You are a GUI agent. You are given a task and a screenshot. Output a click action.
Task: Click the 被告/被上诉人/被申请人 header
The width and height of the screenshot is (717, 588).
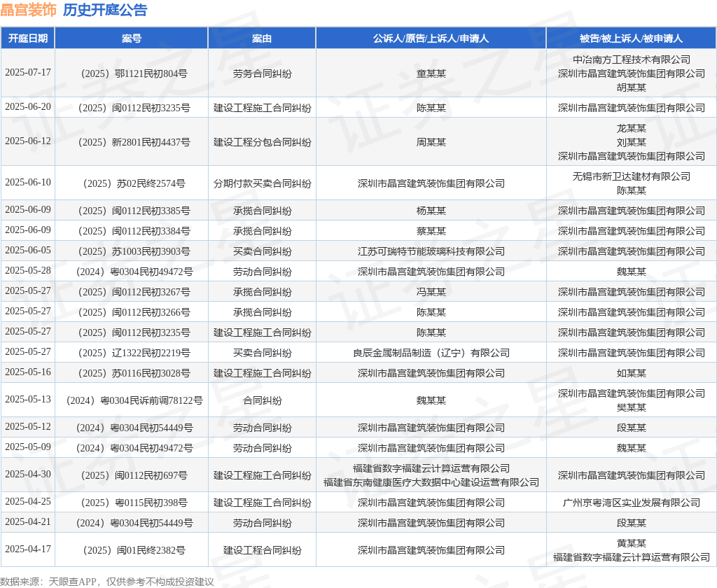(631, 38)
